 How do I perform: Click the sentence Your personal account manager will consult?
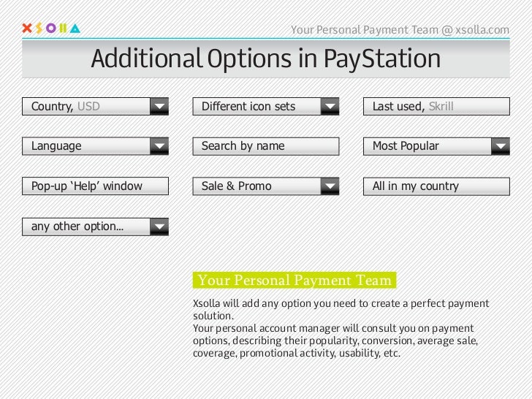coord(335,341)
